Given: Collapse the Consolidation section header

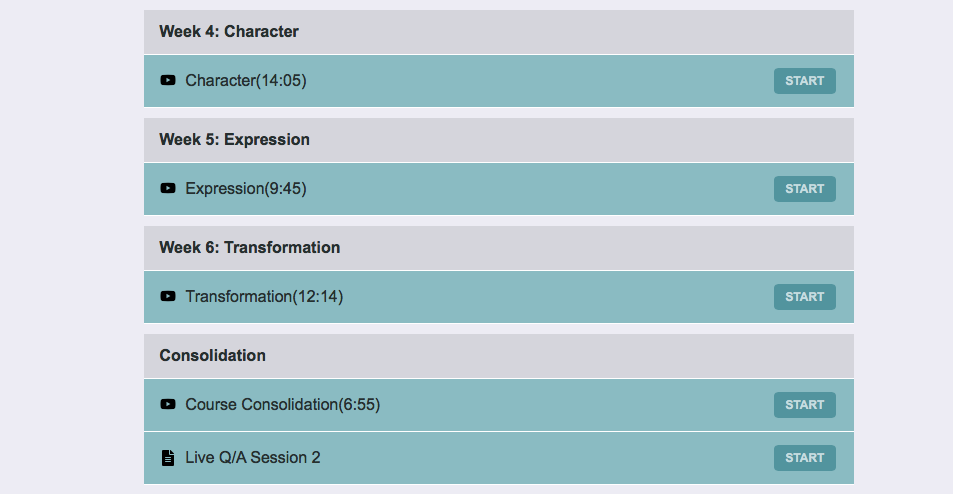Looking at the screenshot, I should (x=498, y=356).
